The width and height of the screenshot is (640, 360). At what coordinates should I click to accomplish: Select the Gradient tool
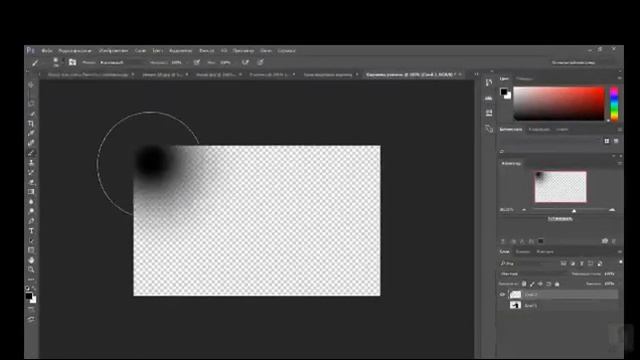click(31, 192)
